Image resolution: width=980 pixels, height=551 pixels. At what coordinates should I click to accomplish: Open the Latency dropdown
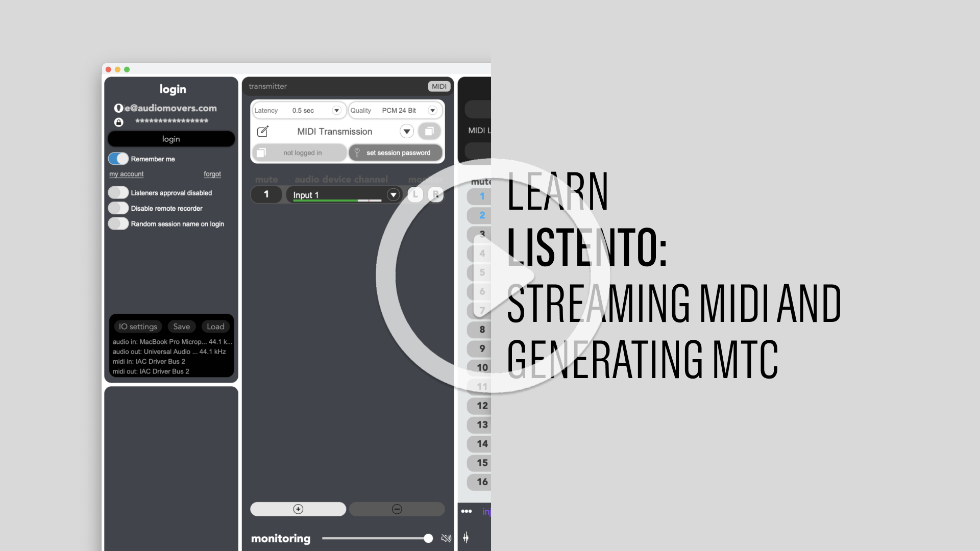click(x=336, y=110)
